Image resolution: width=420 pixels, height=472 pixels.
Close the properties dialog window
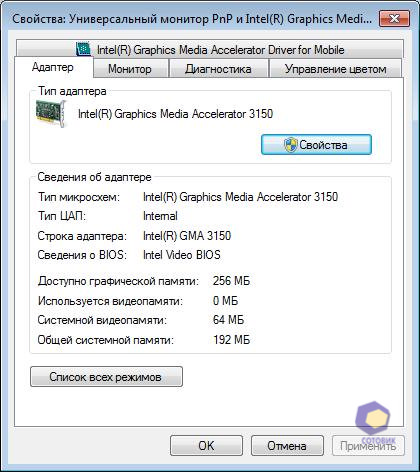394,19
